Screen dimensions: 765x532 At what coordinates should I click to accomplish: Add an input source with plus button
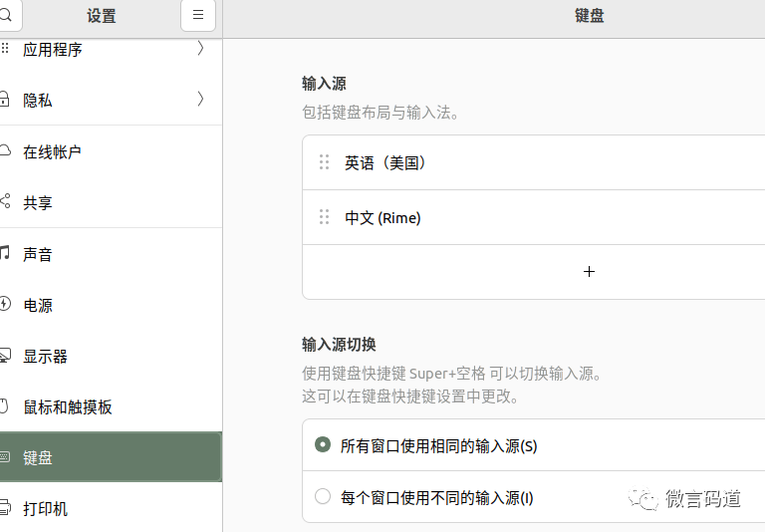tap(589, 271)
